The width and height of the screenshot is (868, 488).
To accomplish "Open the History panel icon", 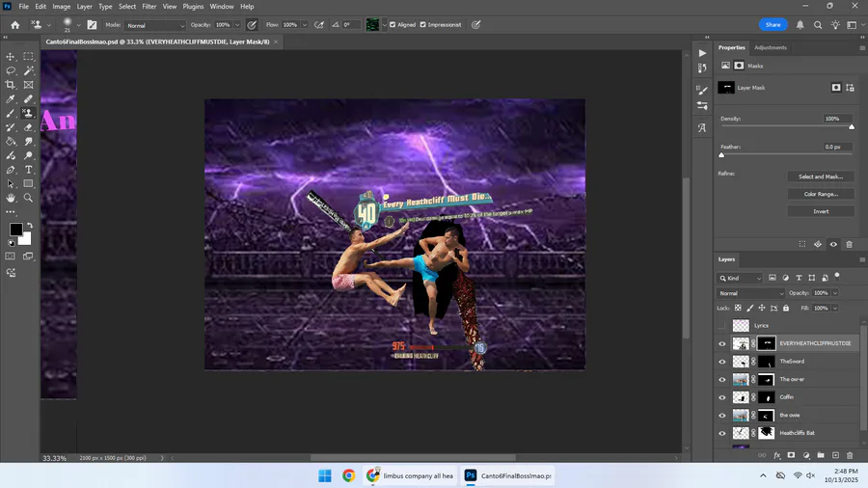I will point(702,68).
